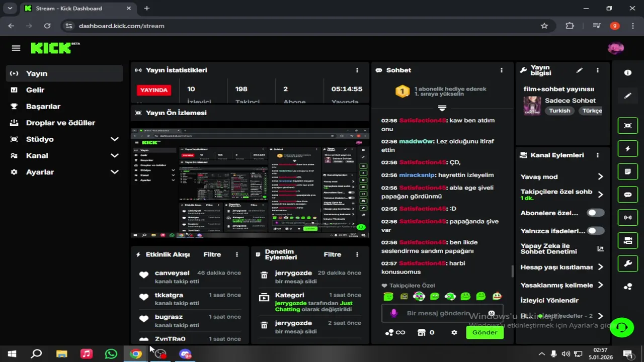644x362 pixels.
Task: Open emoji picker in chat input
Action: tap(492, 313)
